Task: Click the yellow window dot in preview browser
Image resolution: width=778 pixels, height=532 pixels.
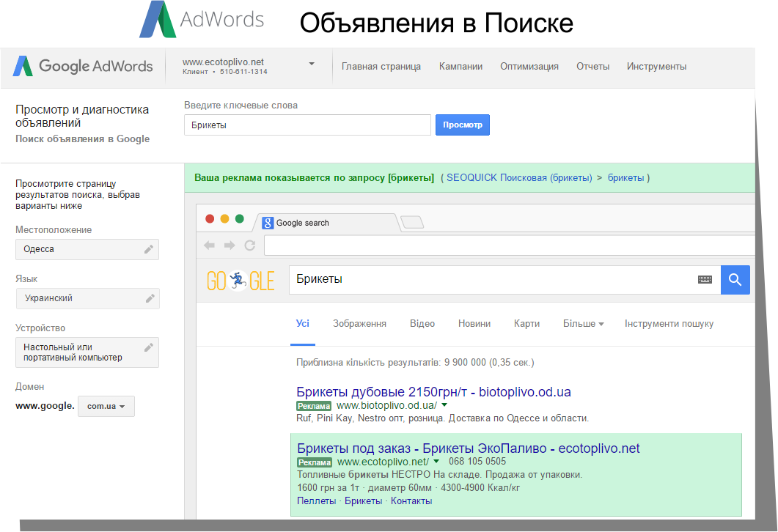Action: point(225,218)
